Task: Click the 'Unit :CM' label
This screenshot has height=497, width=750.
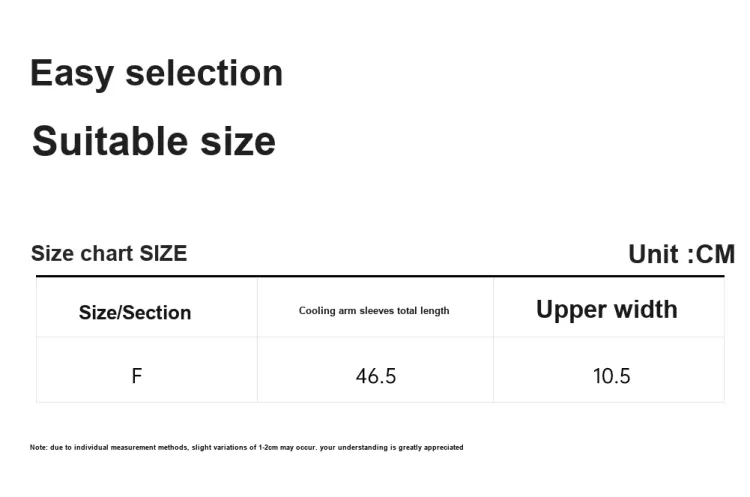Action: tap(682, 254)
